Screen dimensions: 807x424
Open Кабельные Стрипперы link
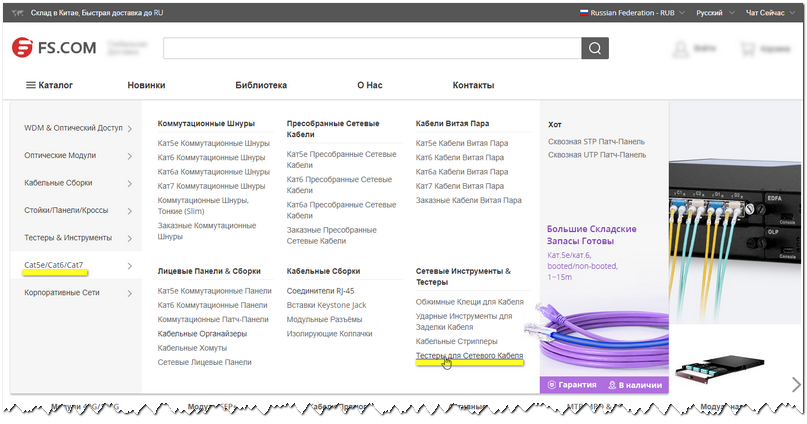[x=457, y=342]
